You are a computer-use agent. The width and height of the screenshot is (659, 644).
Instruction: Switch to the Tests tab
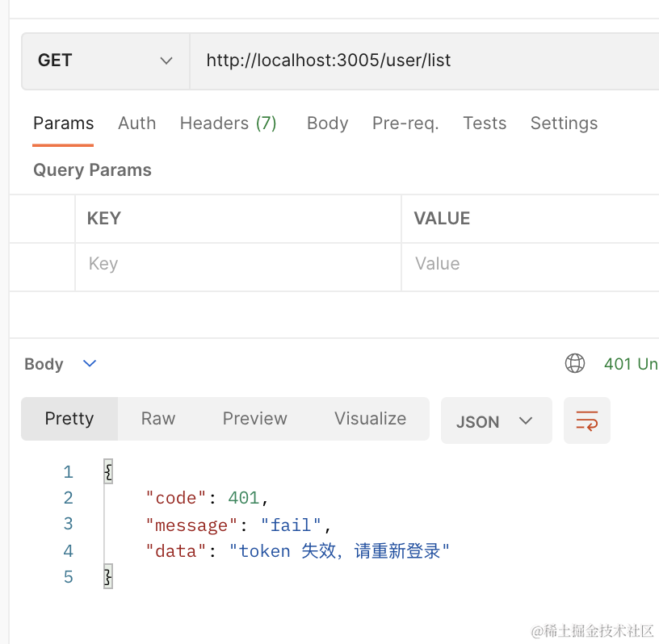click(x=485, y=123)
